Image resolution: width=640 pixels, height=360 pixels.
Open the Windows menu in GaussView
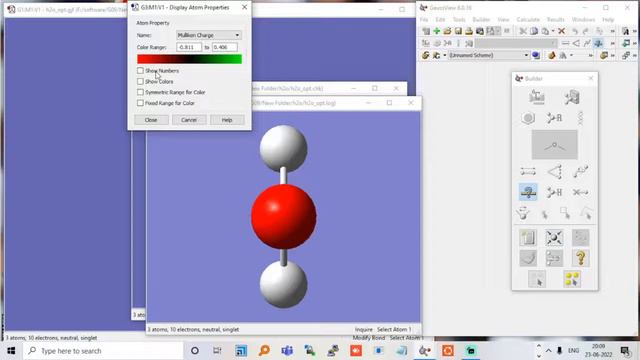[x=583, y=20]
